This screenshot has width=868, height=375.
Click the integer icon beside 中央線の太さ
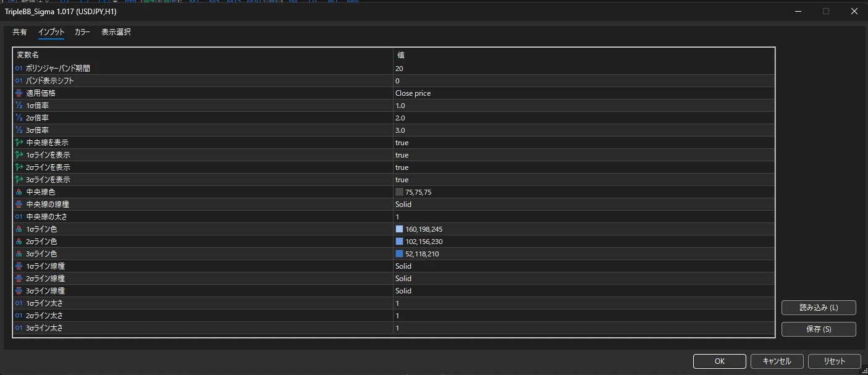(19, 217)
